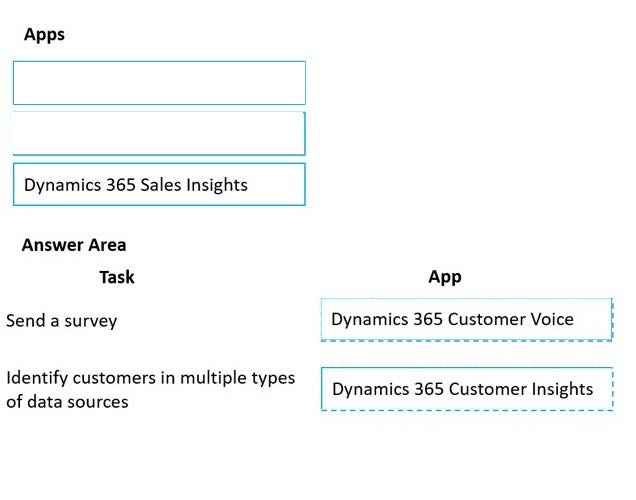Pick the Dynamics 365 Sales Insights app
The height and width of the screenshot is (500, 636).
point(159,185)
